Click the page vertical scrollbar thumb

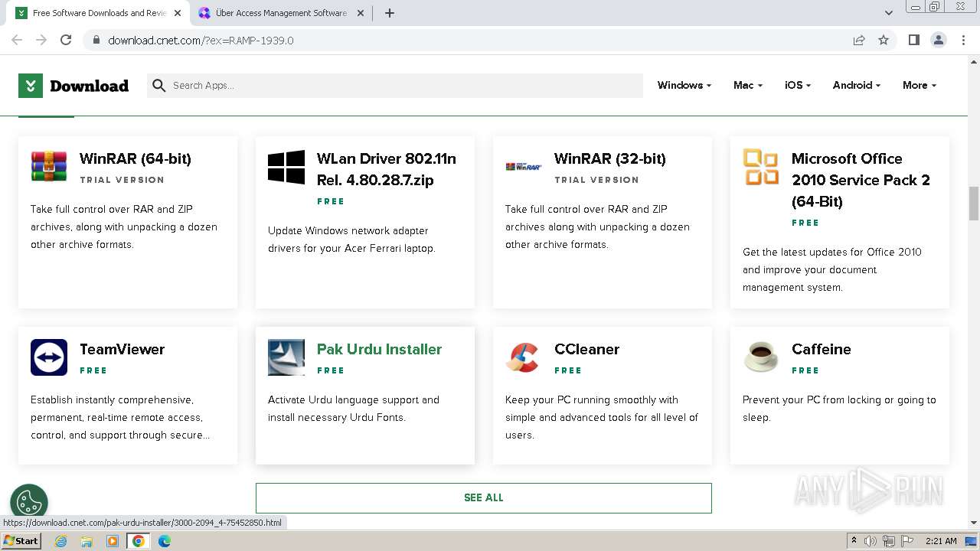click(974, 203)
